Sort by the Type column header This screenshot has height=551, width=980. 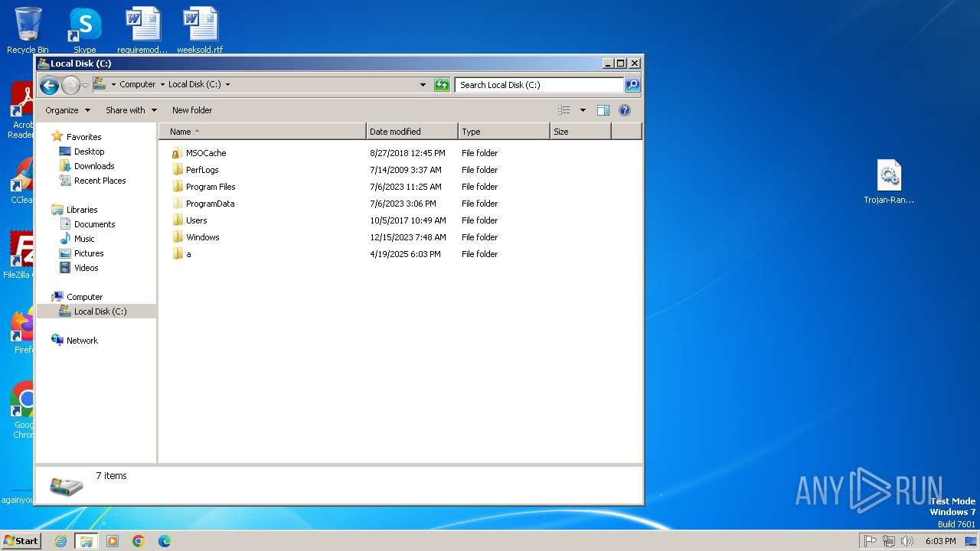click(x=504, y=132)
